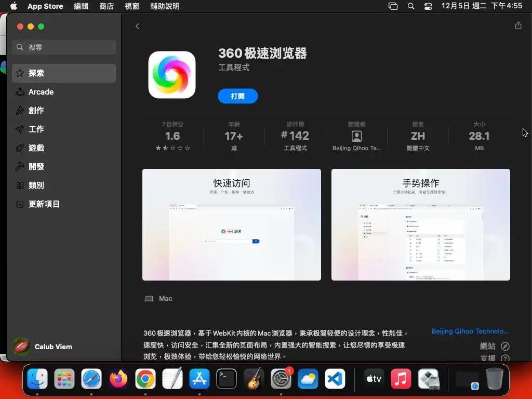
Task: Click the minimized window in the Dock
Action: 467,380
